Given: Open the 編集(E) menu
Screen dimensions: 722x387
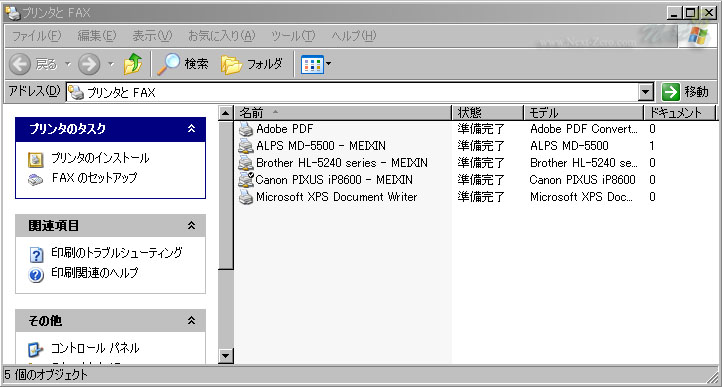Looking at the screenshot, I should 97,35.
